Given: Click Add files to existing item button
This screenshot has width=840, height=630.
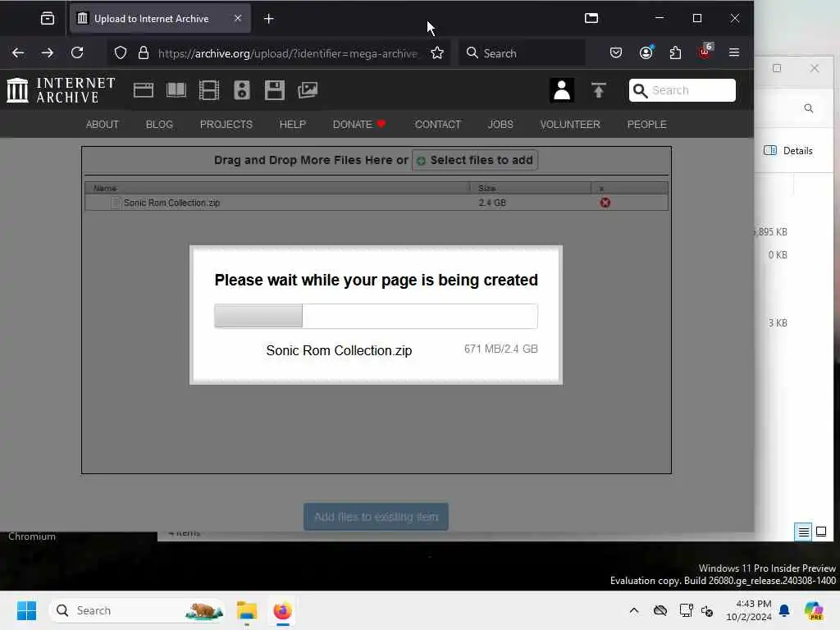Looking at the screenshot, I should pyautogui.click(x=376, y=517).
